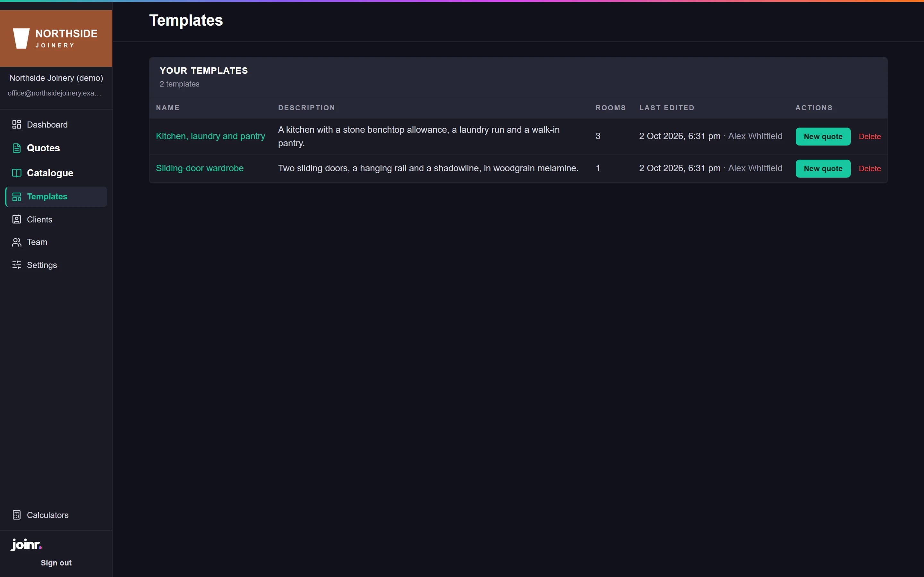Create new quote from Kitchen template
Image resolution: width=924 pixels, height=577 pixels.
click(823, 137)
